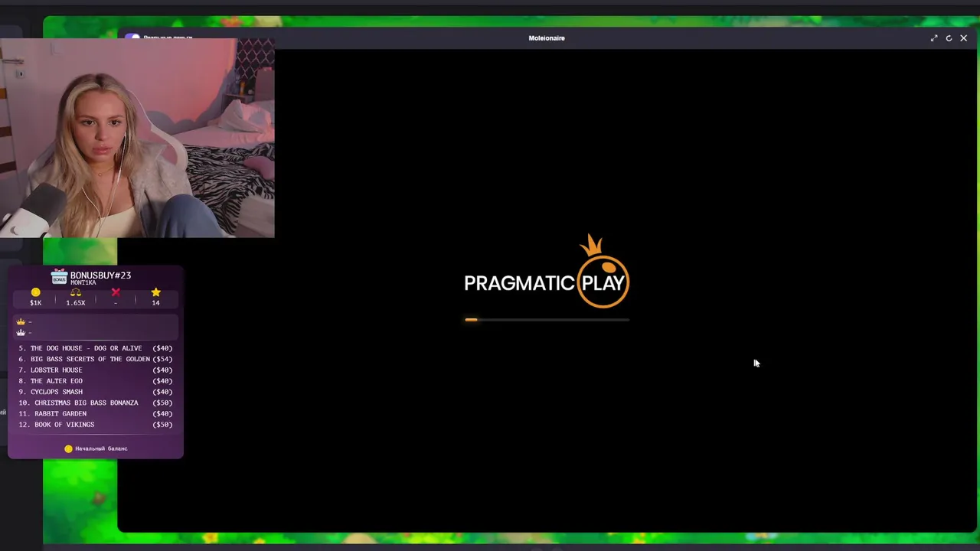Select The Alter Ego row

[x=96, y=380]
